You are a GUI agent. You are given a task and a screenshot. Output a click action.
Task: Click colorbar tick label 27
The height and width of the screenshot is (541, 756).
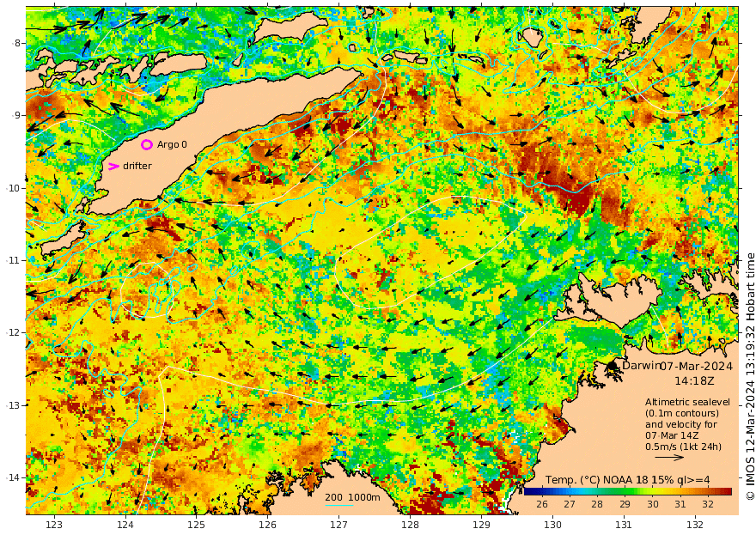coord(570,504)
